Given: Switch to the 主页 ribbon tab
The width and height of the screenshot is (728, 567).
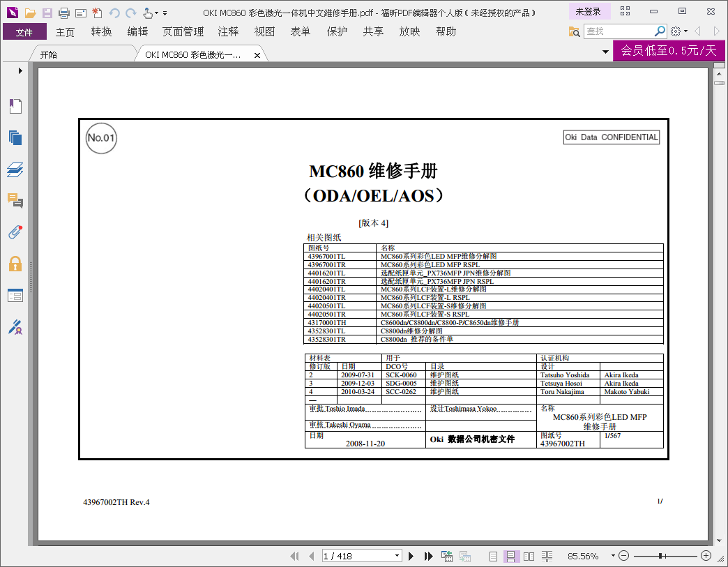Looking at the screenshot, I should [65, 32].
